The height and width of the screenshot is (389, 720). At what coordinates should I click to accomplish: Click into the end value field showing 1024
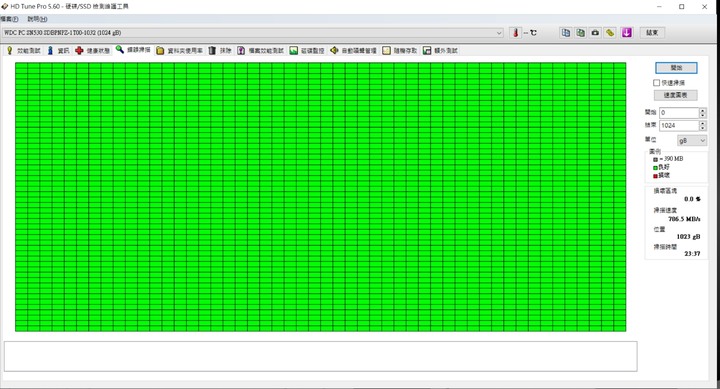(x=679, y=125)
